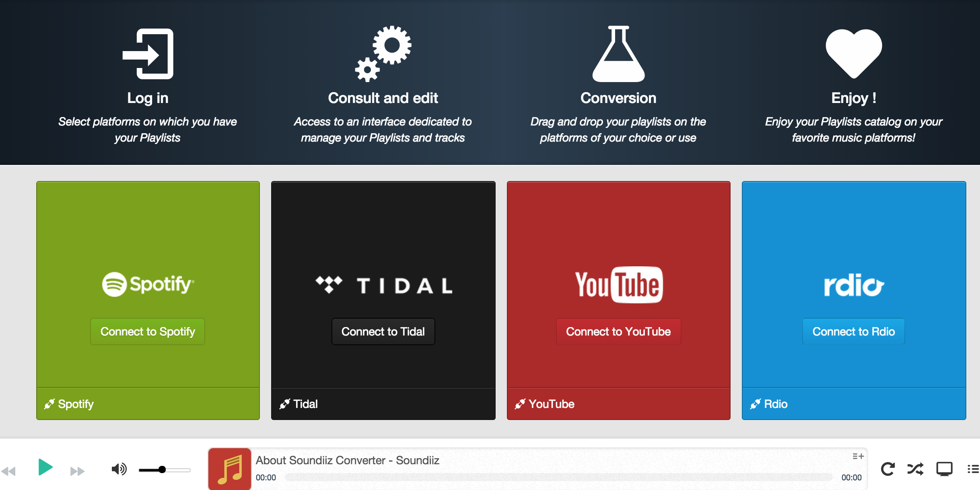Screen dimensions: 980x490
Task: Click the Rdio footer label
Action: [x=776, y=404]
